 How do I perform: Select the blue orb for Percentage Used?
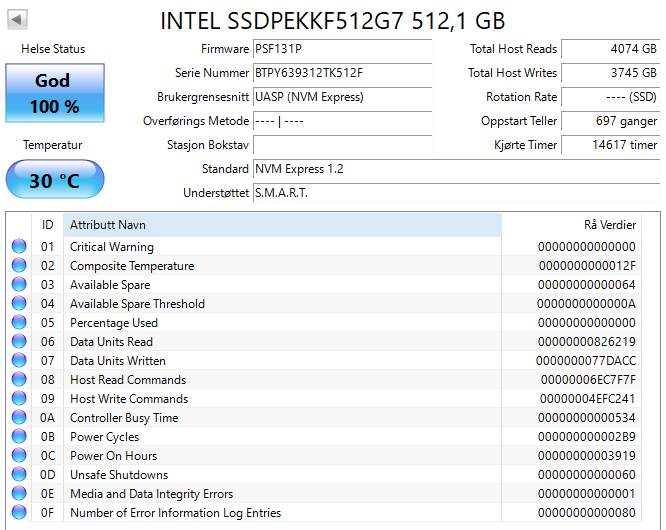(x=19, y=323)
